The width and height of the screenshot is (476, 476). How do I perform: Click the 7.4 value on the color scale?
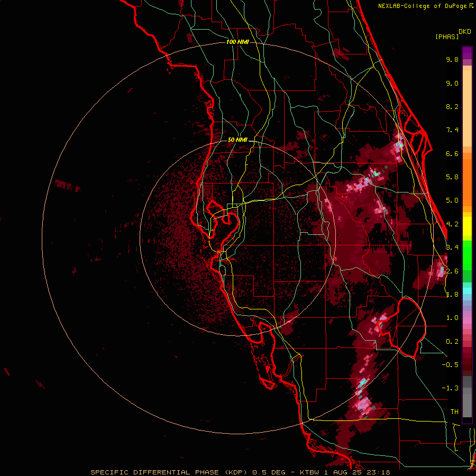452,130
